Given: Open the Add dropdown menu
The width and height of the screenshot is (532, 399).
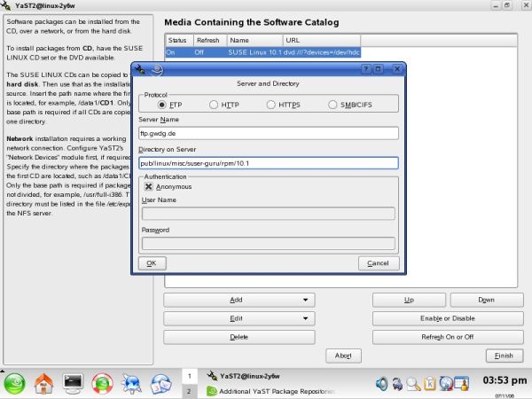Looking at the screenshot, I should (239, 300).
